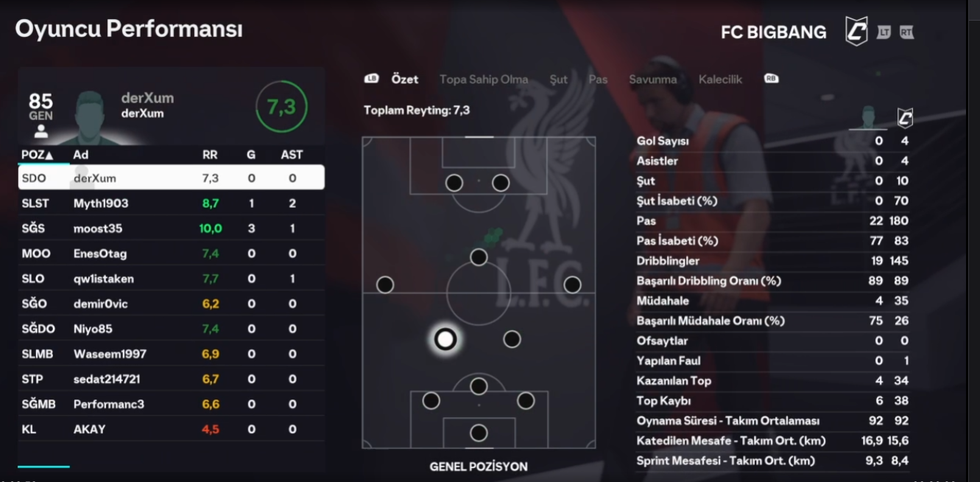
Task: Click the player avatar above stats column
Action: [x=868, y=118]
